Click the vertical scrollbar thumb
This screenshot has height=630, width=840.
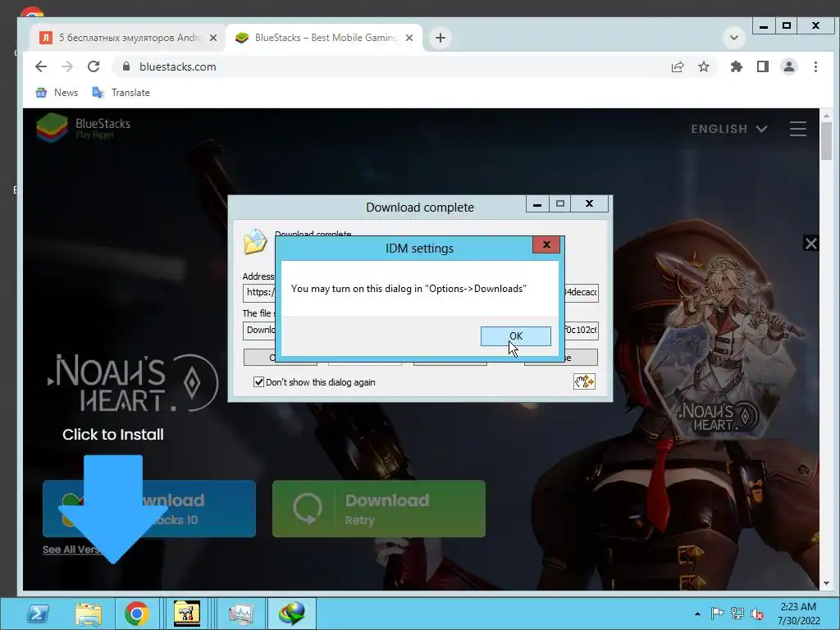pos(826,141)
